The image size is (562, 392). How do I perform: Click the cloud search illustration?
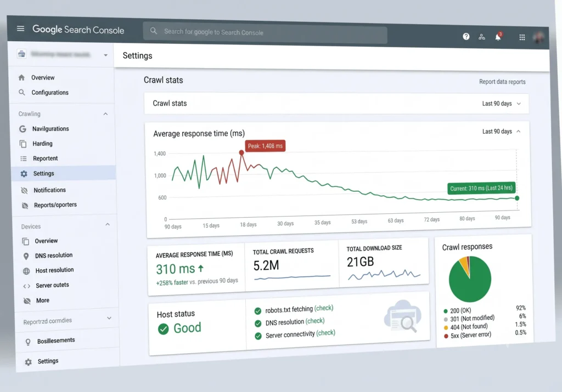pos(402,316)
